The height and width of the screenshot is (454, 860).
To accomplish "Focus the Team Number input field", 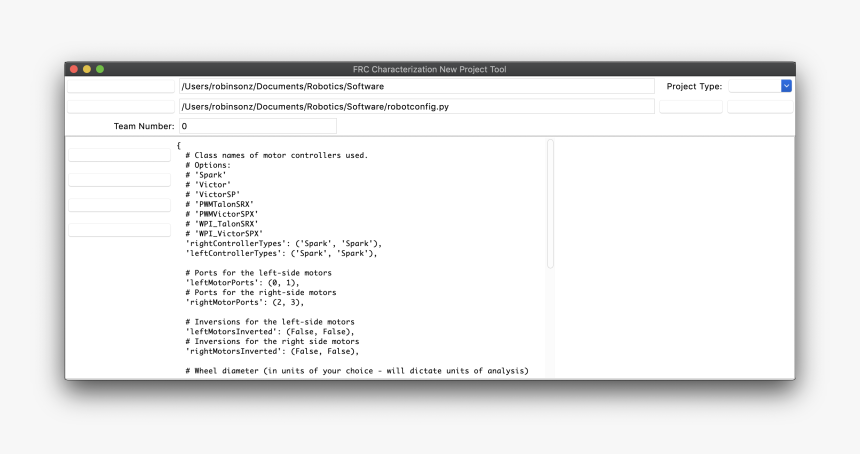I will coord(258,126).
